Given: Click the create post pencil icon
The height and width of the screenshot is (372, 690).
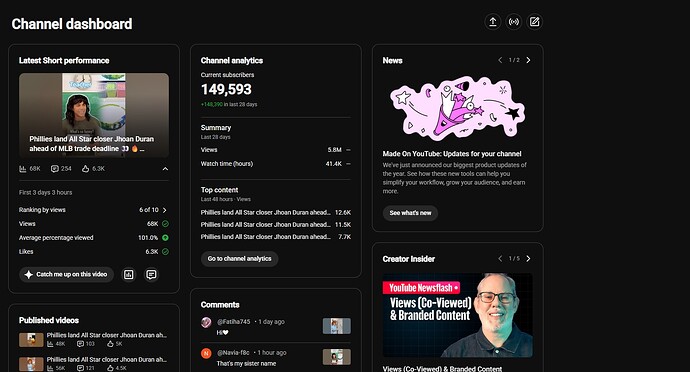Looking at the screenshot, I should (x=534, y=22).
